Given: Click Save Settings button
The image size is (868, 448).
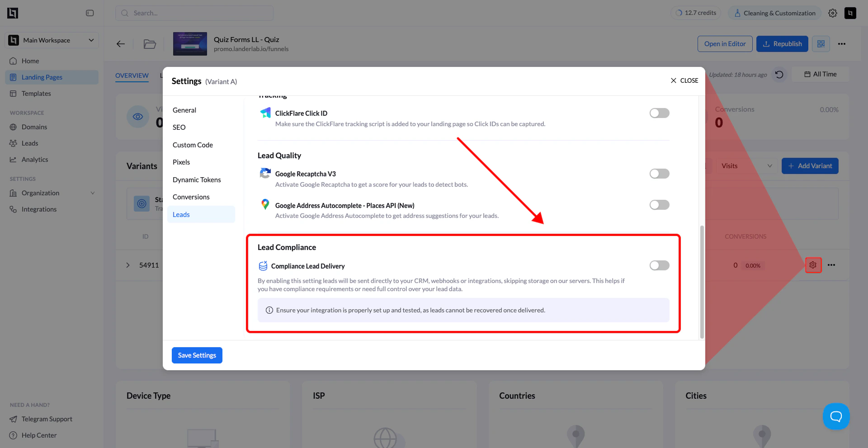Looking at the screenshot, I should click(x=197, y=355).
